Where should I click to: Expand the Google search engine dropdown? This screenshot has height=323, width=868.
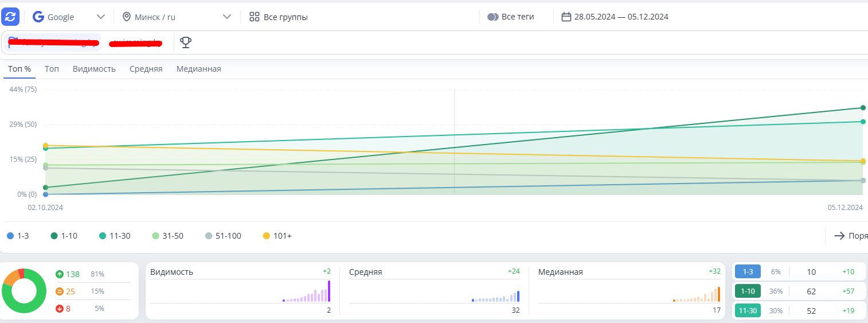pyautogui.click(x=101, y=17)
